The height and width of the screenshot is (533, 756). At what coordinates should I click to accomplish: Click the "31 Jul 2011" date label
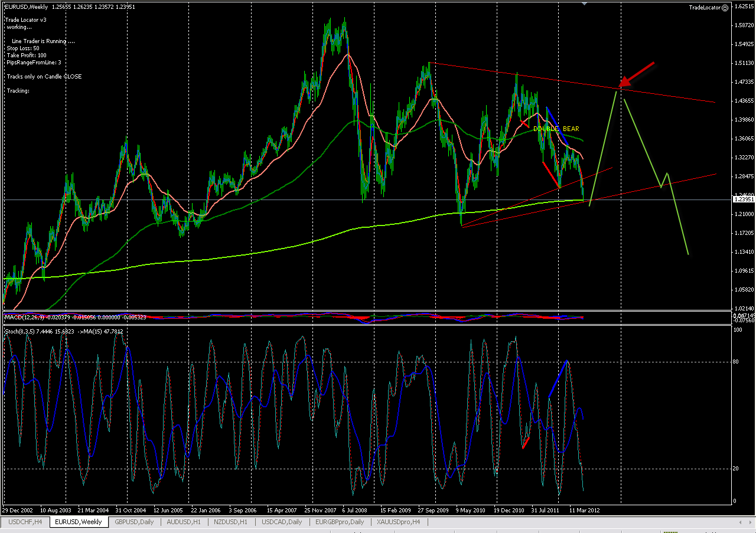point(546,510)
